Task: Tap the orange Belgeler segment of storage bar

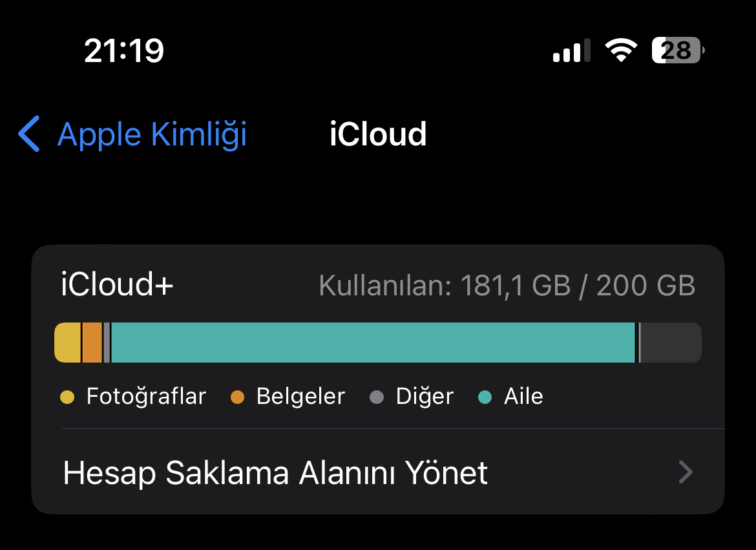Action: [x=92, y=343]
